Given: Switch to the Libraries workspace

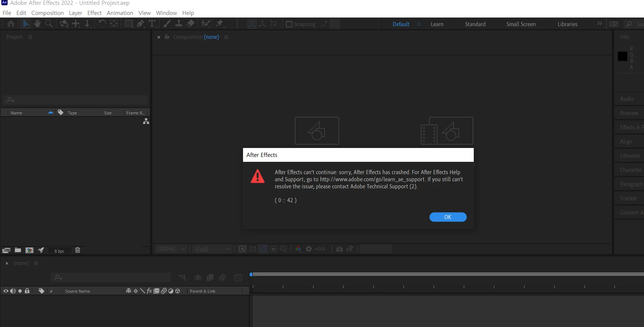Looking at the screenshot, I should point(567,24).
